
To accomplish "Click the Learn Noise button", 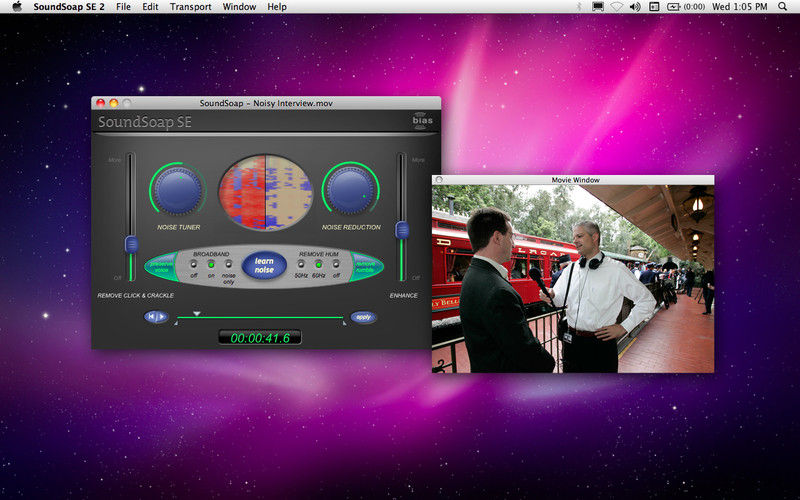I will [x=264, y=265].
